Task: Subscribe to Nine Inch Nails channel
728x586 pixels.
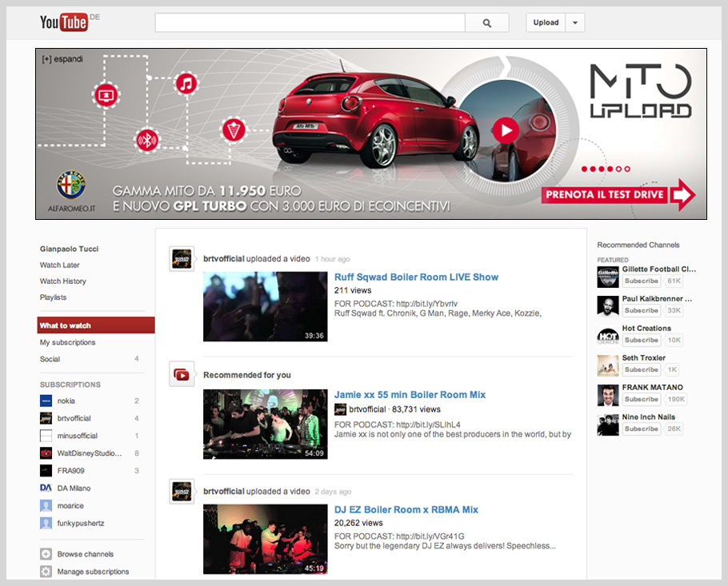Action: [x=641, y=429]
